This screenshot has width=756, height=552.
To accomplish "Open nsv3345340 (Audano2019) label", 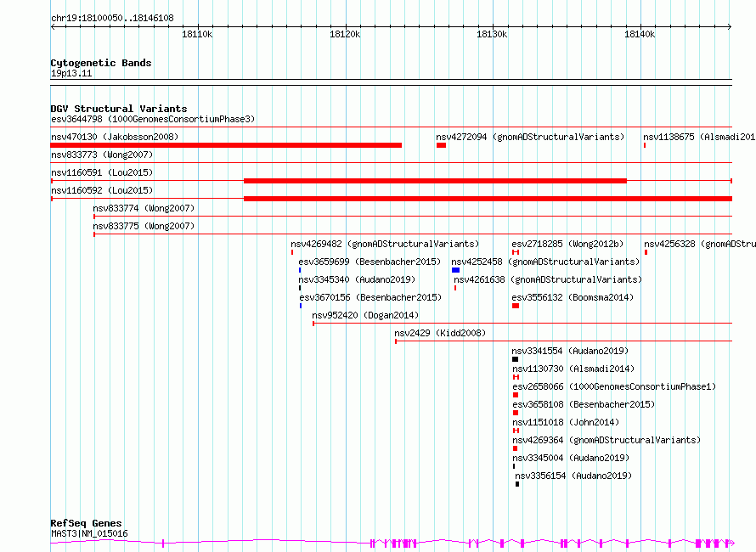I will point(357,279).
